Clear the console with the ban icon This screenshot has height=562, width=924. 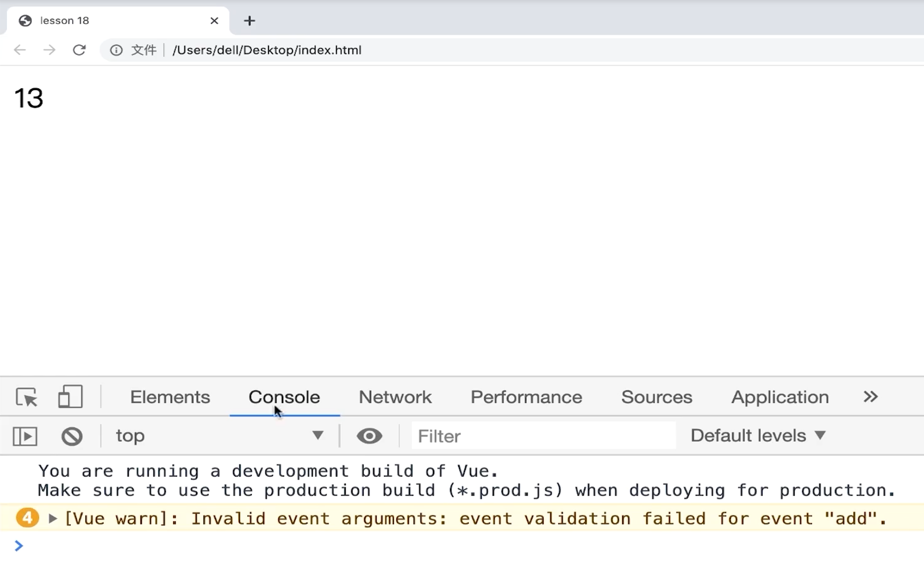[72, 436]
